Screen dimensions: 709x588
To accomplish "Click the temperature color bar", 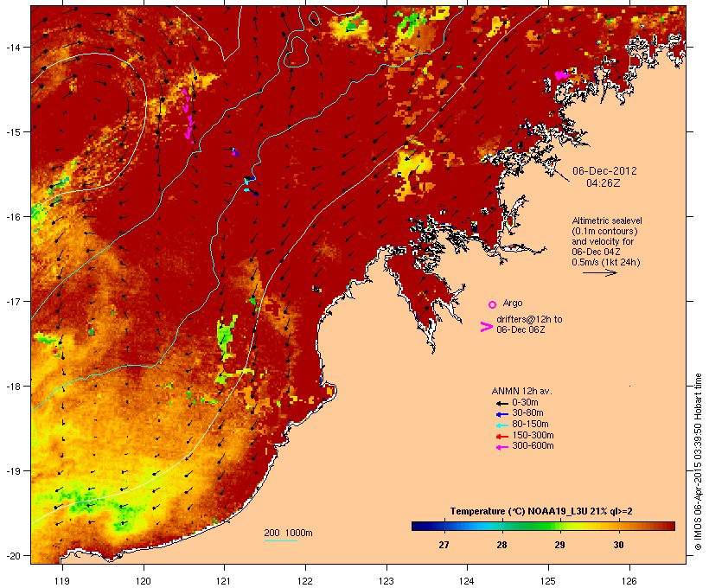I will 543,526.
